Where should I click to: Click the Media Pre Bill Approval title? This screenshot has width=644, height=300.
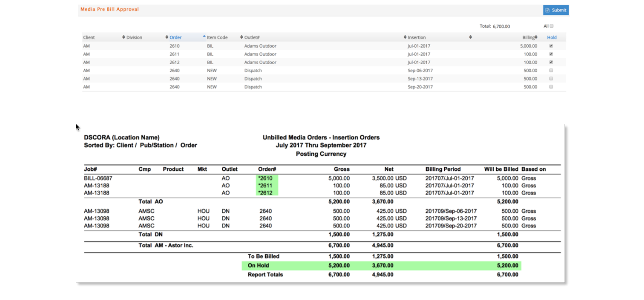[110, 9]
